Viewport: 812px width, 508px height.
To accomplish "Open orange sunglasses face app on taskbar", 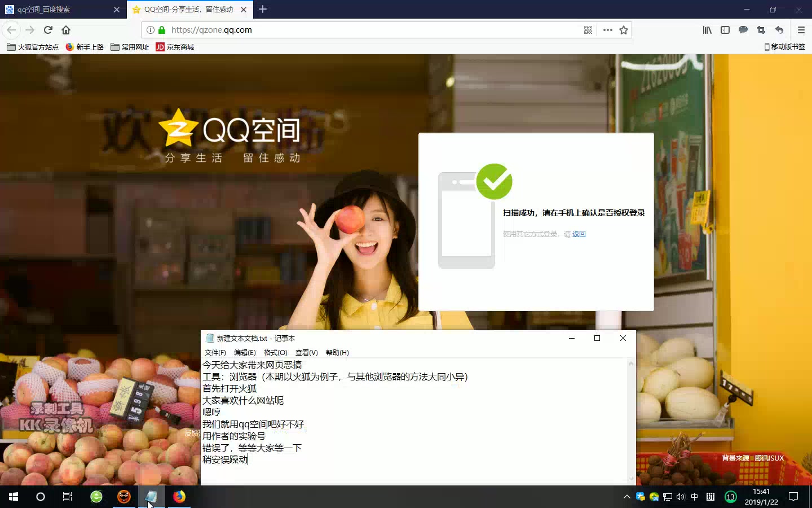I will coord(124,497).
